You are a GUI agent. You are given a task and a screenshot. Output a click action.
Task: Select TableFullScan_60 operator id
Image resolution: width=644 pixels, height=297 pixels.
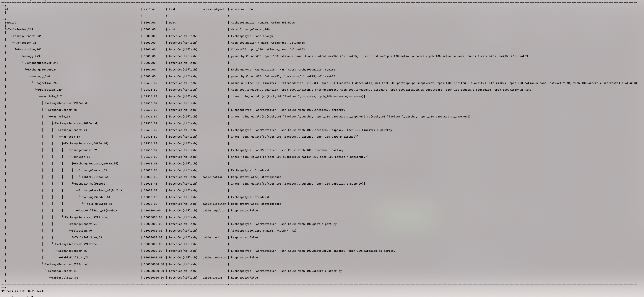98,204
